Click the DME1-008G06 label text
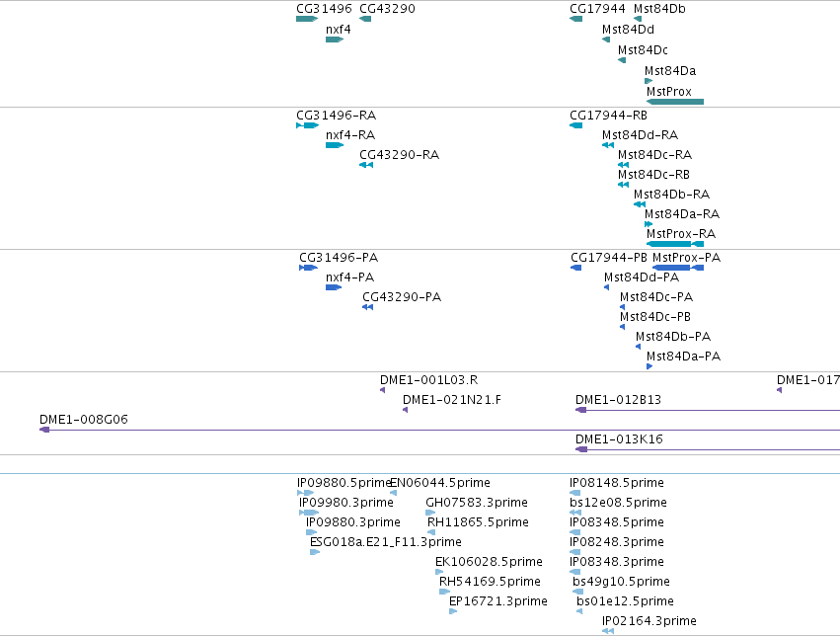840x636 pixels. [x=84, y=420]
